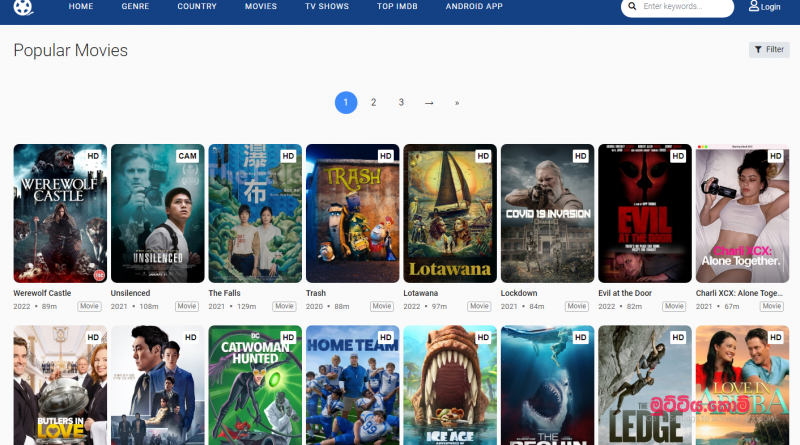Click the Movie tag under Lockdown

point(577,306)
